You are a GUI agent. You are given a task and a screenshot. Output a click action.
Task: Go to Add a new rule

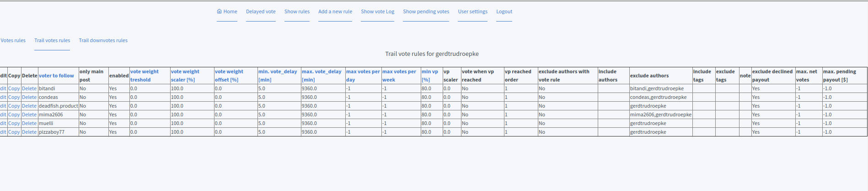tap(335, 11)
